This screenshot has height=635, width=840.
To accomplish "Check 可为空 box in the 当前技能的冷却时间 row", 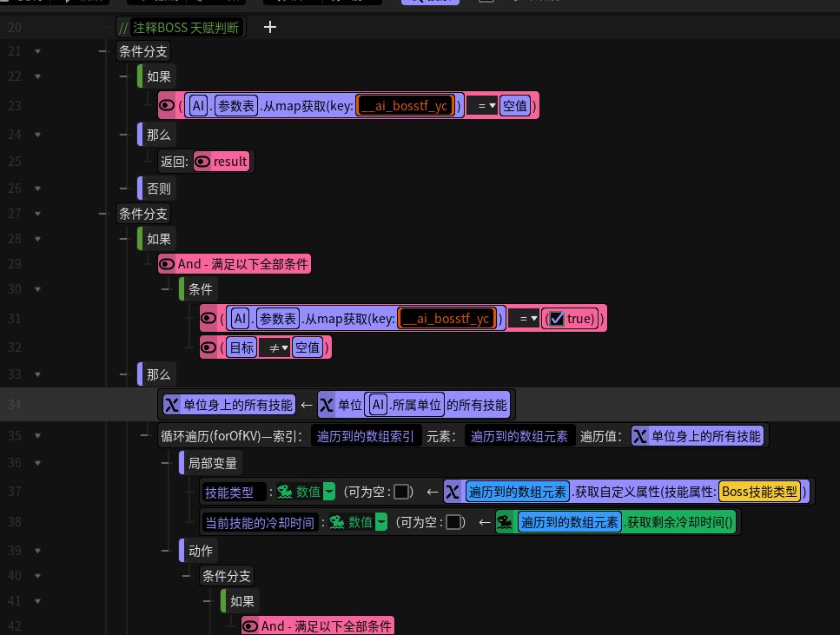I will click(453, 522).
